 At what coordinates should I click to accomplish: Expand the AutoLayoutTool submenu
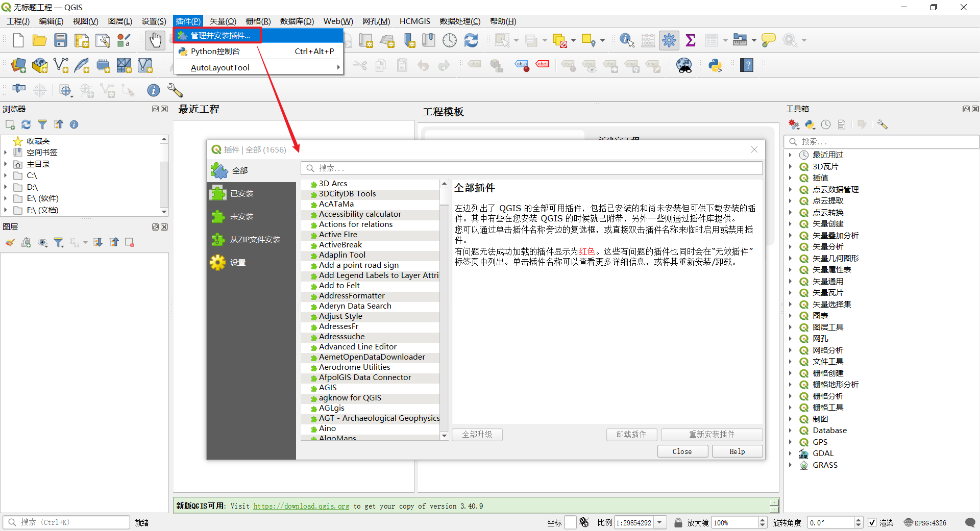259,67
